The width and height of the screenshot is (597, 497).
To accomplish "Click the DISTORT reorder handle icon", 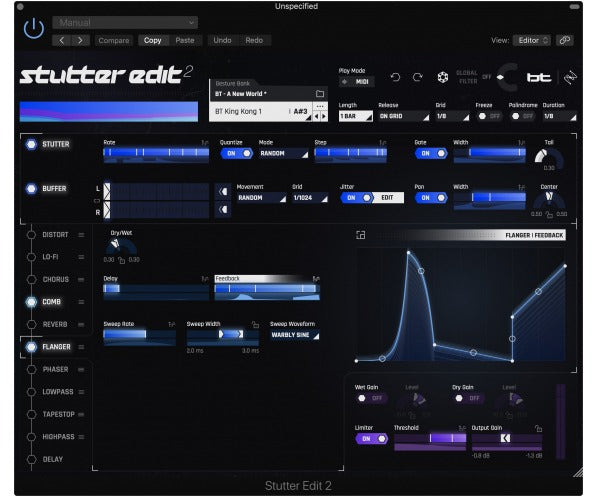I will (x=81, y=235).
